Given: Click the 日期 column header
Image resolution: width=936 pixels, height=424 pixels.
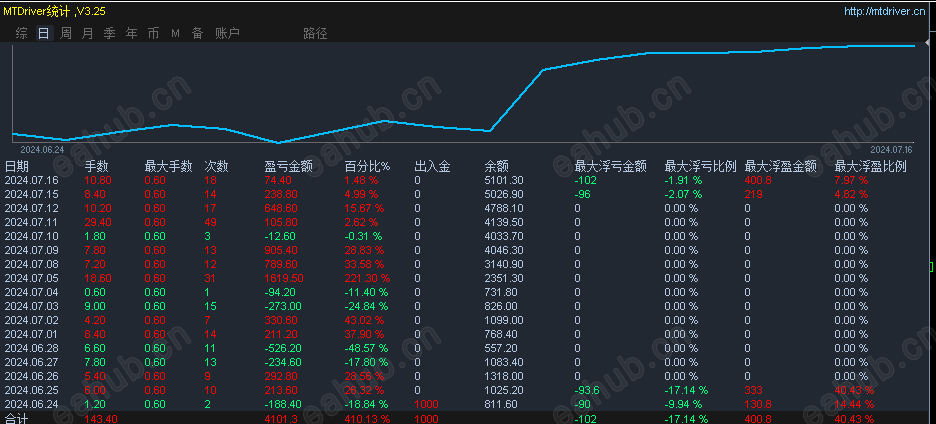Looking at the screenshot, I should click(17, 166).
